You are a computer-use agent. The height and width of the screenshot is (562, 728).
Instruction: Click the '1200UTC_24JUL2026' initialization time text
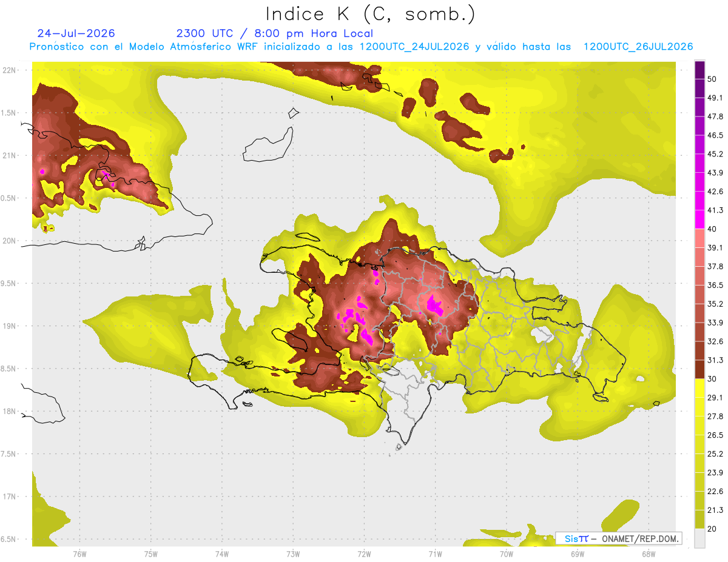(x=414, y=47)
